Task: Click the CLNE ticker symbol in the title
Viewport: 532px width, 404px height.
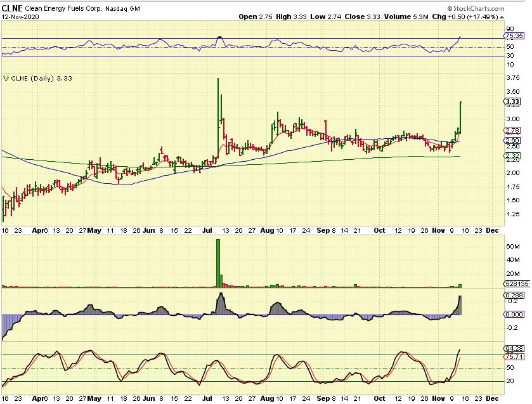Action: click(12, 8)
